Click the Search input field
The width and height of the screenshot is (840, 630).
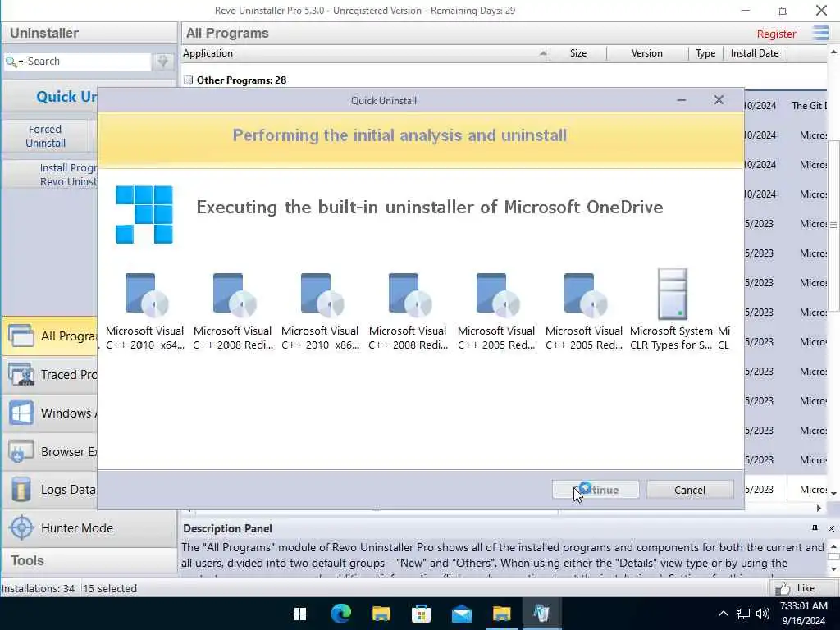89,61
